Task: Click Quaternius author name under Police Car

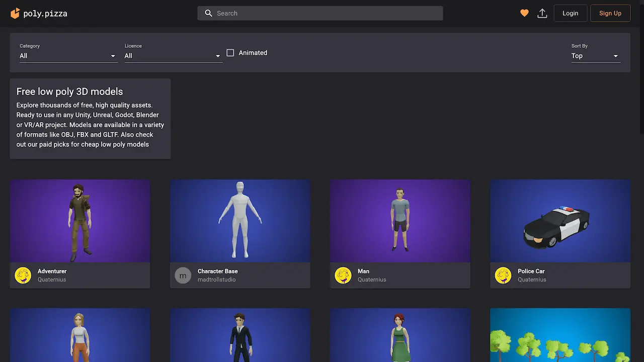Action: tap(532, 280)
